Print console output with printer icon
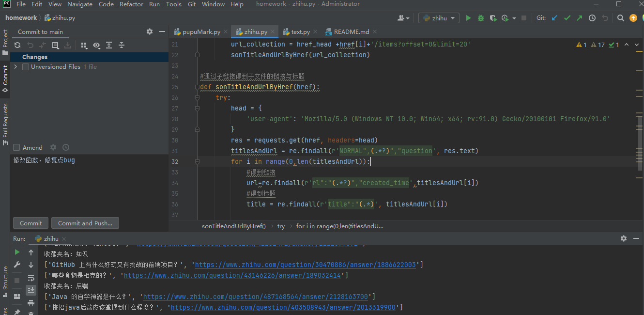This screenshot has width=644, height=315. click(x=31, y=303)
